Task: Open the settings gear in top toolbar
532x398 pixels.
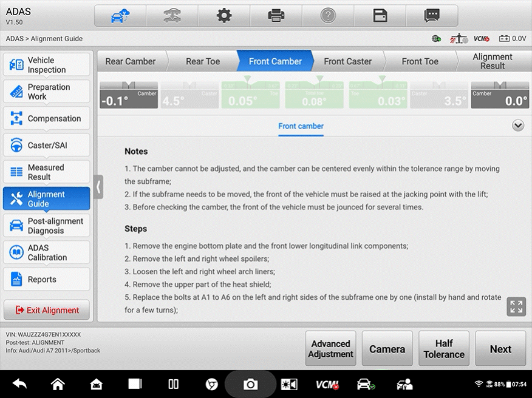Action: (224, 16)
